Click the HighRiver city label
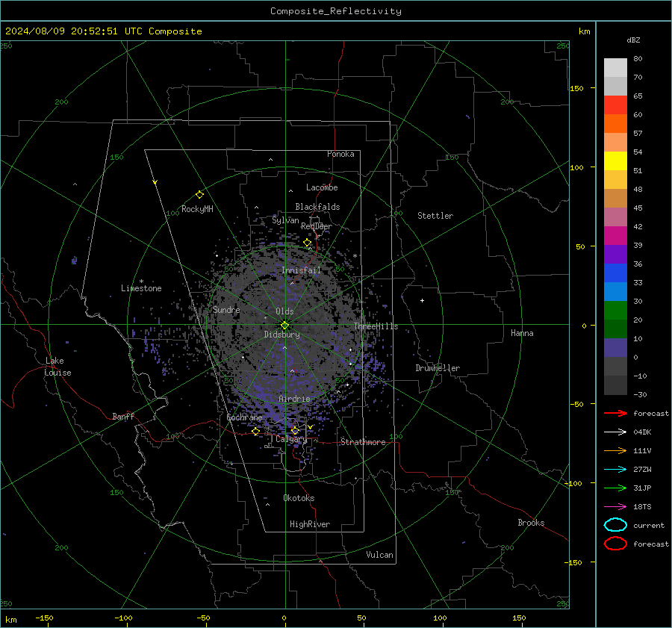The height and width of the screenshot is (628, 672). (x=310, y=524)
